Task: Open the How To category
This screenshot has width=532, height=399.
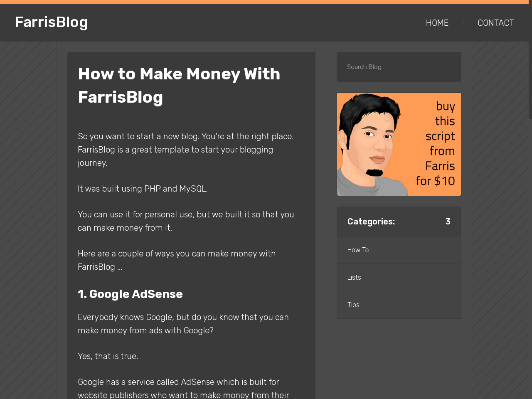Action: [x=399, y=250]
